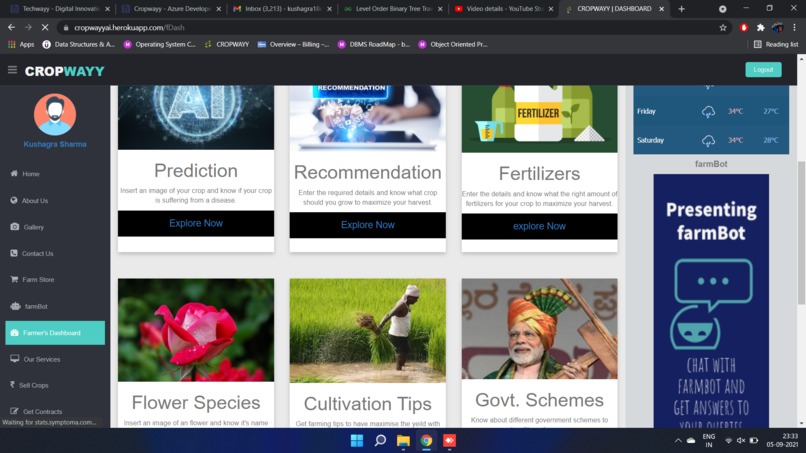Open browser extensions puzzle icon
The image size is (806, 453).
pos(760,27)
